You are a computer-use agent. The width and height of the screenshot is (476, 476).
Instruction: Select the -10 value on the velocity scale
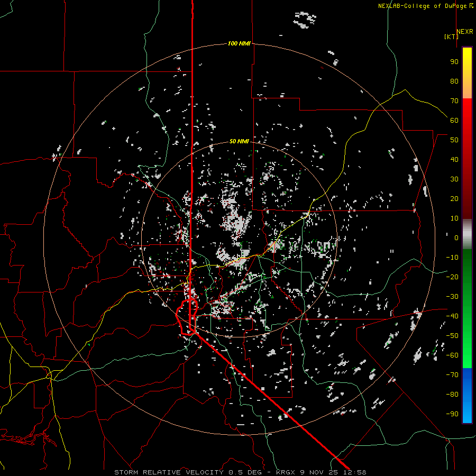tap(452, 258)
